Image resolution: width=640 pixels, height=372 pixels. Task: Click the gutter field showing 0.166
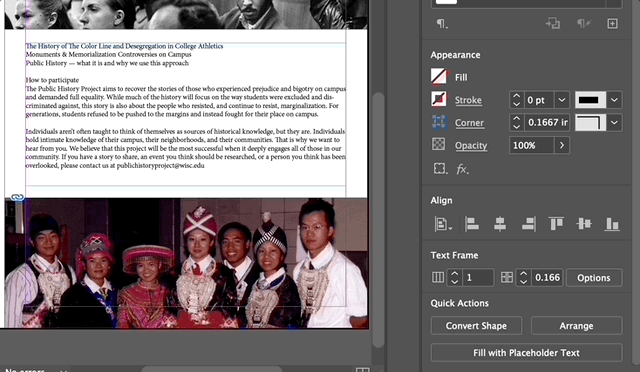(546, 278)
